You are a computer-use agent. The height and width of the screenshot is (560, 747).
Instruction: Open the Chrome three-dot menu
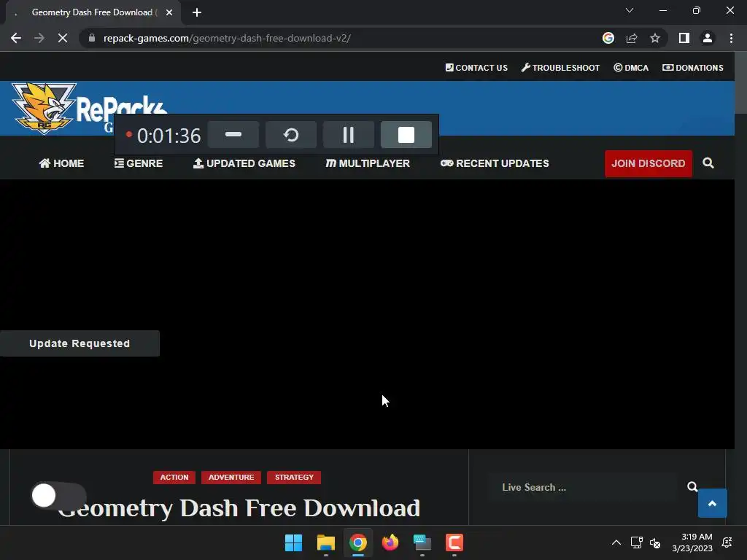(x=731, y=38)
